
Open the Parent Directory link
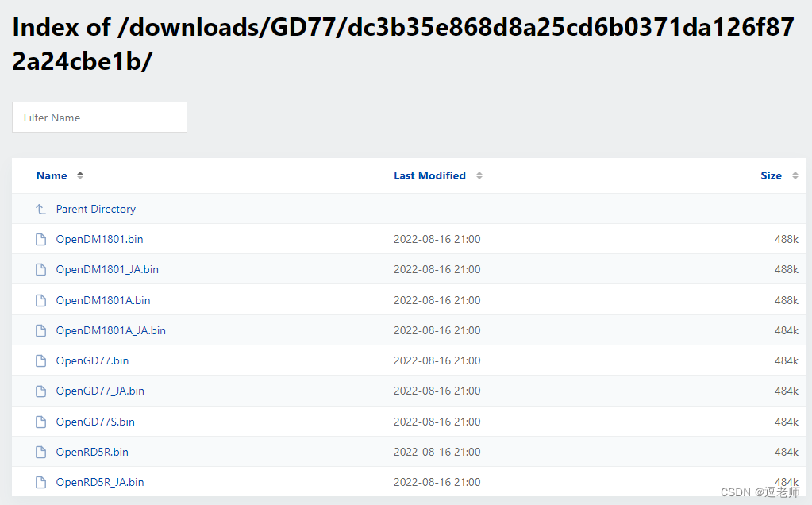tap(96, 210)
